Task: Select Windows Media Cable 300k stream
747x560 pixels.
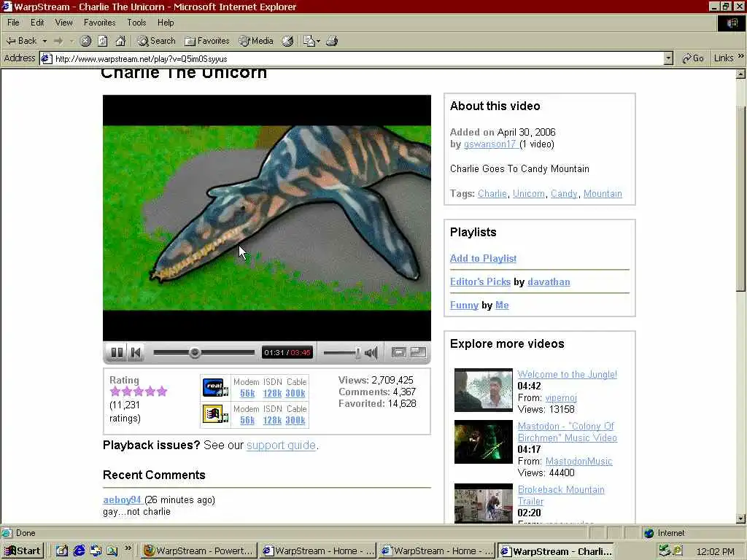Action: point(295,421)
